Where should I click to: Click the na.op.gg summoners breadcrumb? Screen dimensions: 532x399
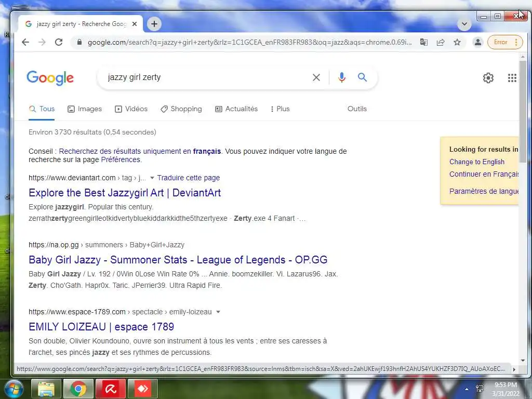click(106, 245)
